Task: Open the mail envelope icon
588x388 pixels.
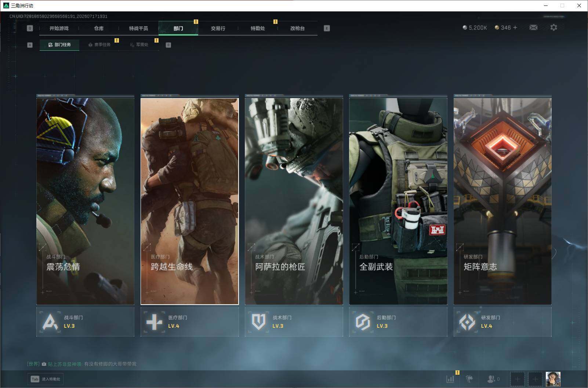Action: pos(533,28)
